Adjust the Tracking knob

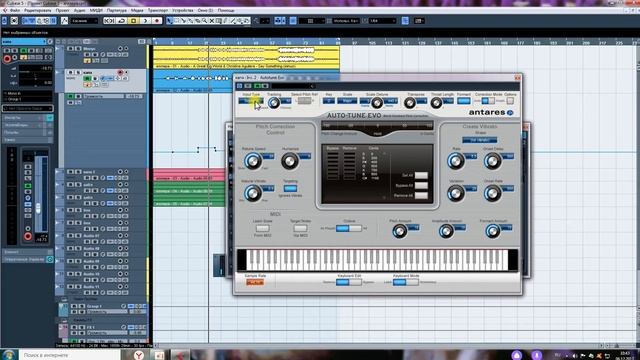coord(274,103)
